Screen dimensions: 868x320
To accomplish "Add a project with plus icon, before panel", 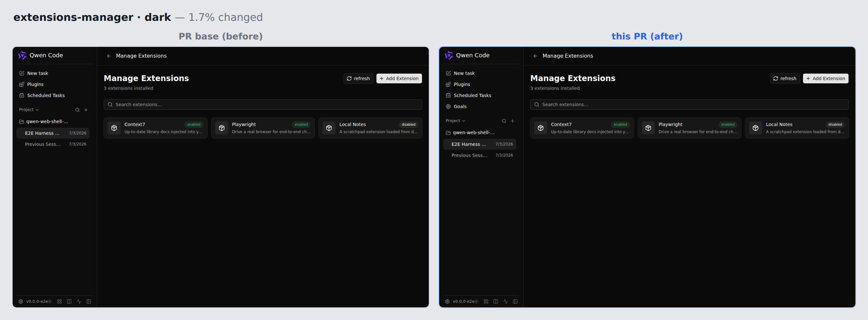I will click(x=86, y=110).
